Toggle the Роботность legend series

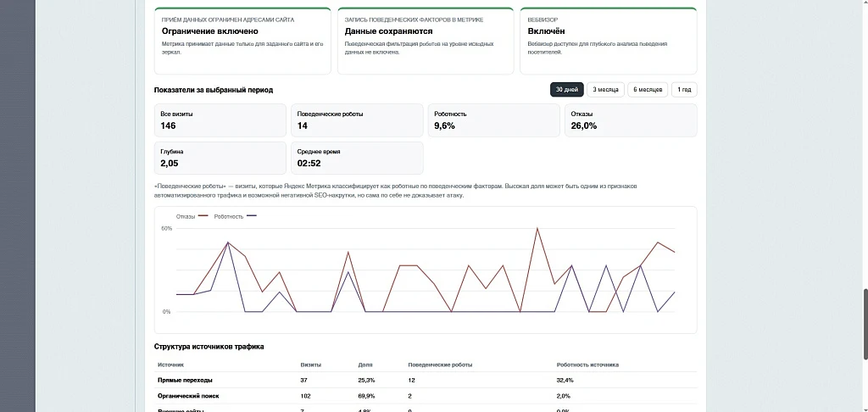pyautogui.click(x=235, y=216)
